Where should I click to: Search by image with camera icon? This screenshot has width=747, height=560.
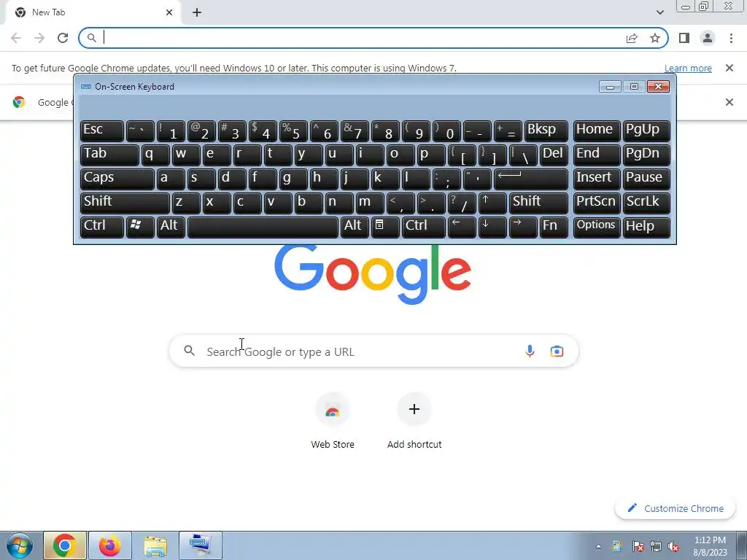pos(557,351)
